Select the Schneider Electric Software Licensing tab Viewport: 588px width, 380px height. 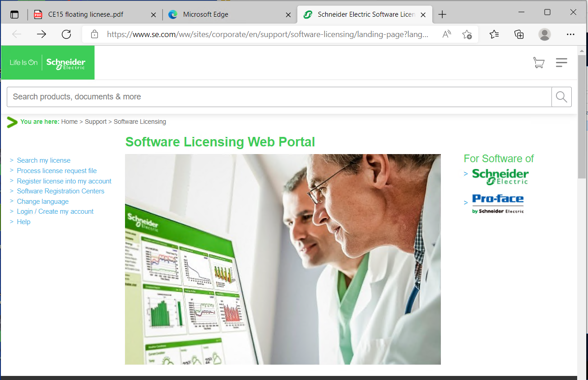[x=365, y=14]
